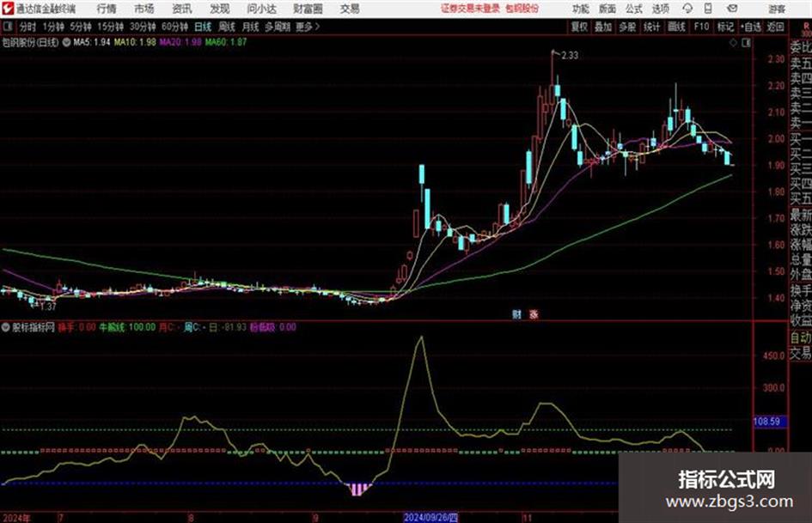The image size is (812, 523).
Task: Click the 2024/09/26/四 date marker
Action: [430, 518]
